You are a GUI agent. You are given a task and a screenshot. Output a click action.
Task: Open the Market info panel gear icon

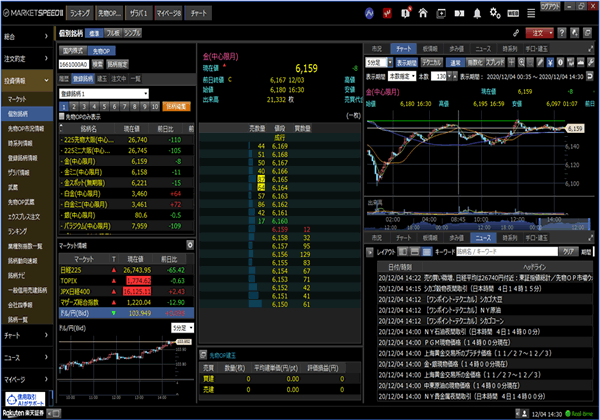pyautogui.click(x=190, y=245)
